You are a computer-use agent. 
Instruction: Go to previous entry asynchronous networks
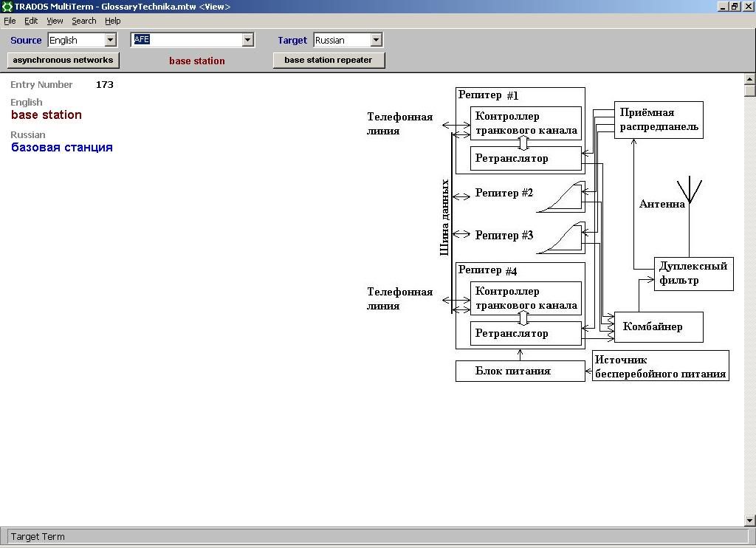pos(63,61)
